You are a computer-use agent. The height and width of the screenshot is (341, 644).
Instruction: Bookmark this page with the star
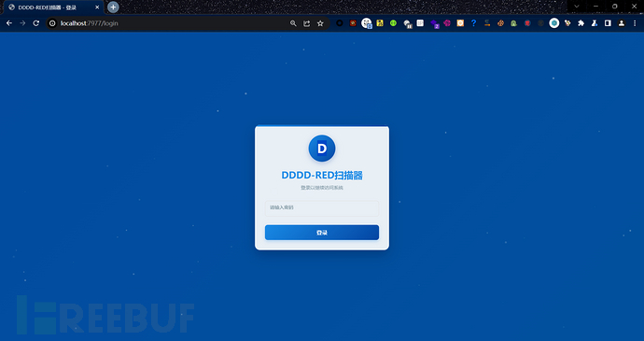(x=320, y=23)
